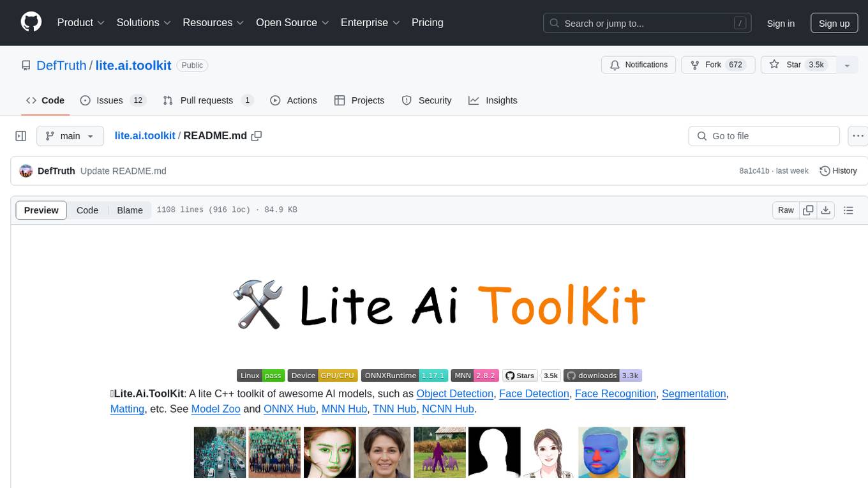Click the downloads 3.3k badge
Image resolution: width=868 pixels, height=488 pixels.
pos(602,376)
